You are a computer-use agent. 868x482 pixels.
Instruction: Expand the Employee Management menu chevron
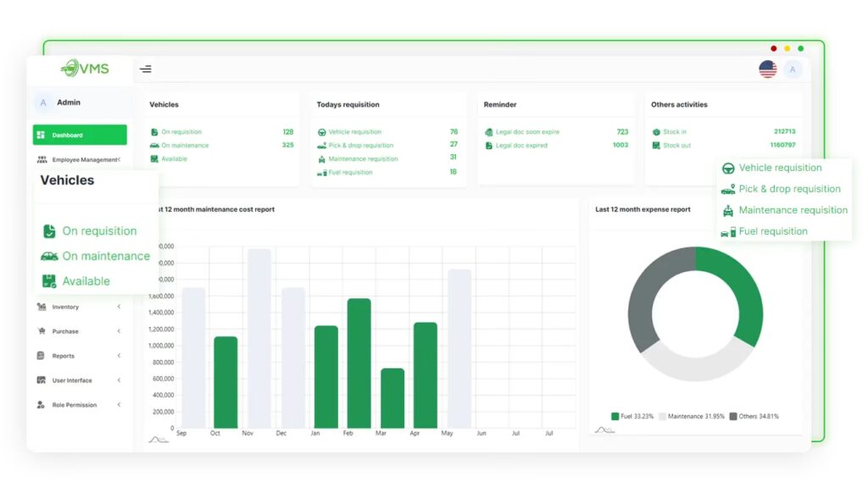pyautogui.click(x=119, y=159)
